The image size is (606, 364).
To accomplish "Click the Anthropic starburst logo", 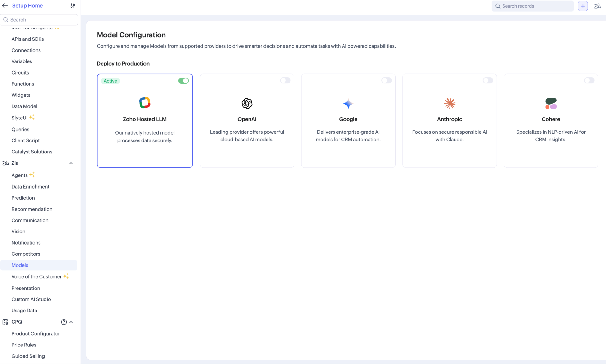I will click(450, 103).
